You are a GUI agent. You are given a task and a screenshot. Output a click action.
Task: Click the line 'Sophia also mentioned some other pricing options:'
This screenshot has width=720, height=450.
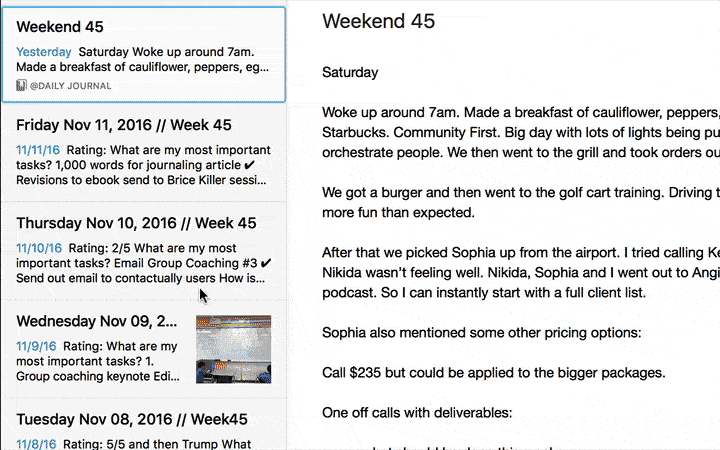coord(482,332)
